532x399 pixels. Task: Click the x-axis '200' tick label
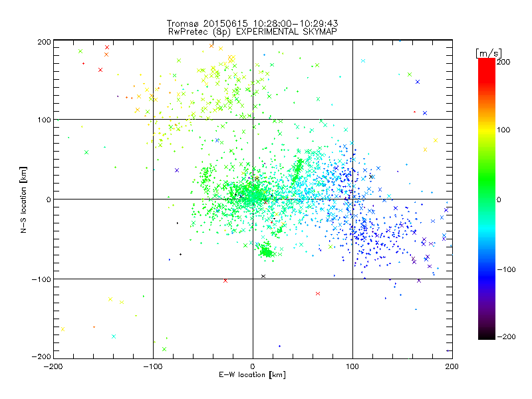coord(452,366)
